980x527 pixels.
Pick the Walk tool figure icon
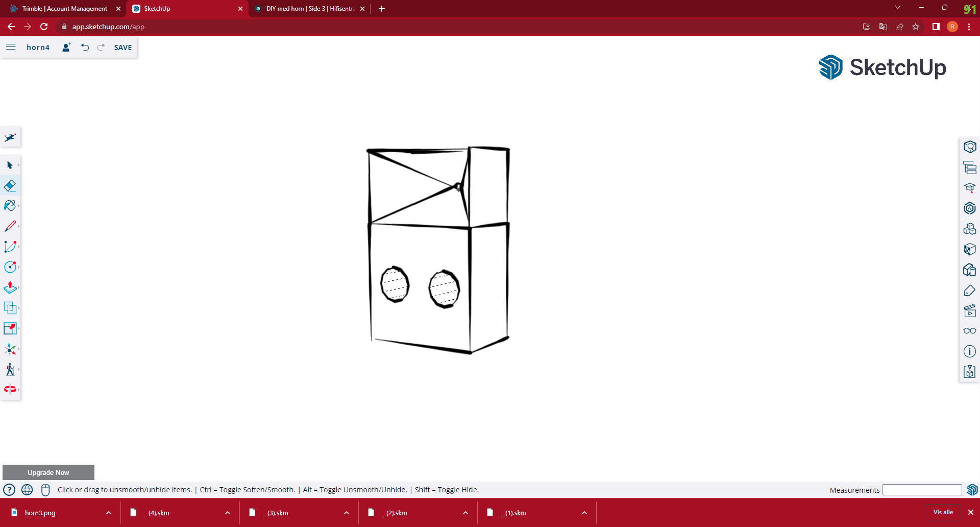pos(10,369)
